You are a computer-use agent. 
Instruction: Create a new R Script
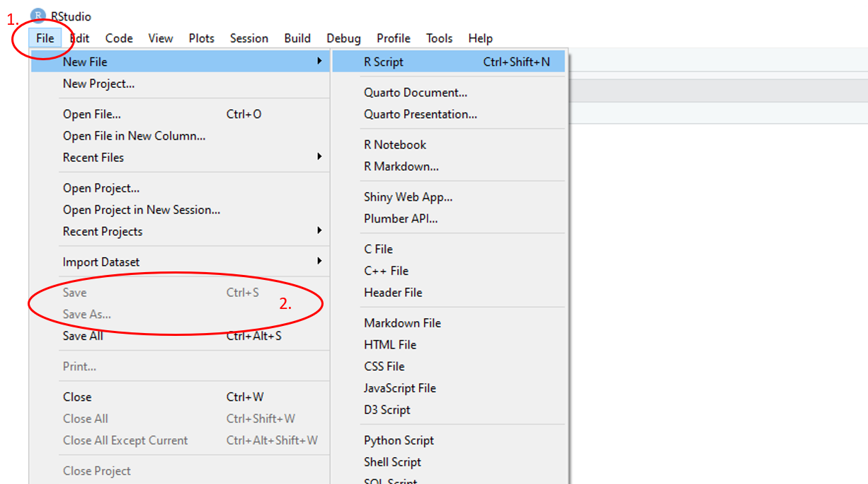[x=449, y=62]
